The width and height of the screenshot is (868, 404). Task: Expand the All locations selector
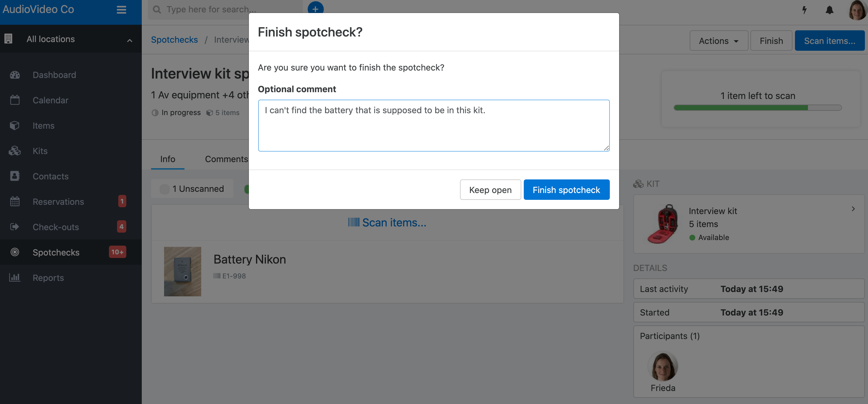pyautogui.click(x=71, y=39)
